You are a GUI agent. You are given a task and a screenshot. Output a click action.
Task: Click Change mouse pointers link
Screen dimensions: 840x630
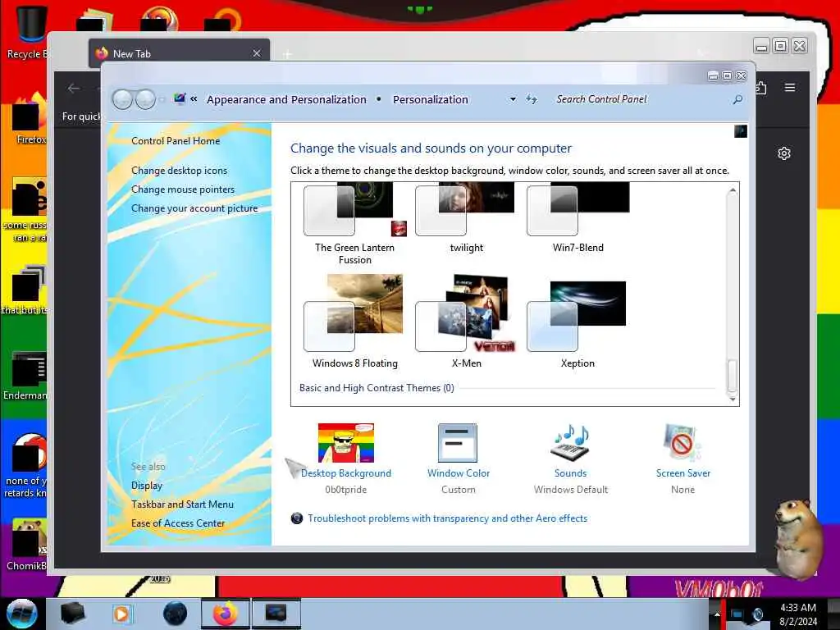tap(183, 189)
